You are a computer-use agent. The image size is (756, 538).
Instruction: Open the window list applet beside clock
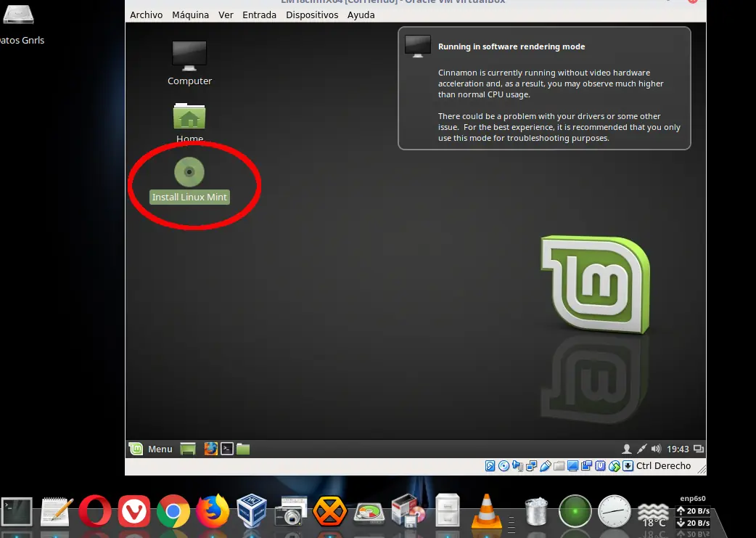(x=698, y=449)
